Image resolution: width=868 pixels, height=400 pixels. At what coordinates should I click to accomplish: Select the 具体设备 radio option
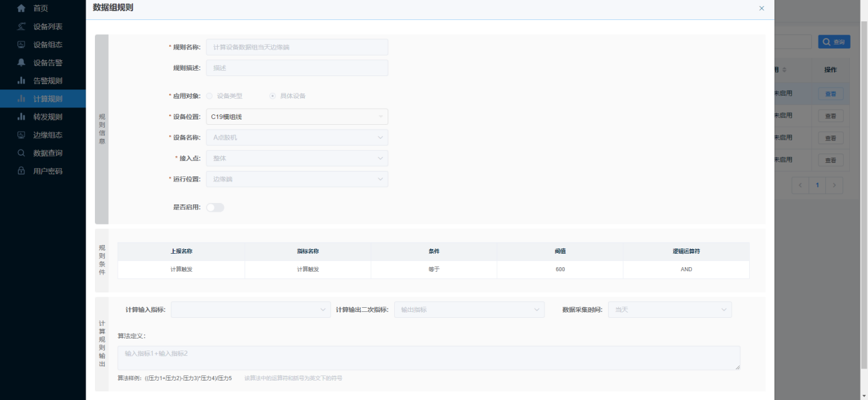coord(273,96)
